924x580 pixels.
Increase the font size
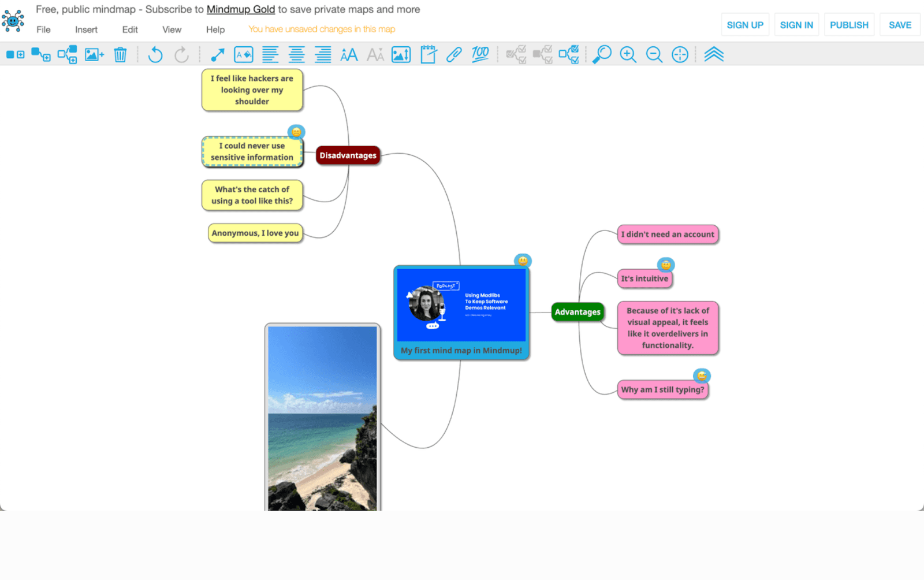tap(349, 54)
